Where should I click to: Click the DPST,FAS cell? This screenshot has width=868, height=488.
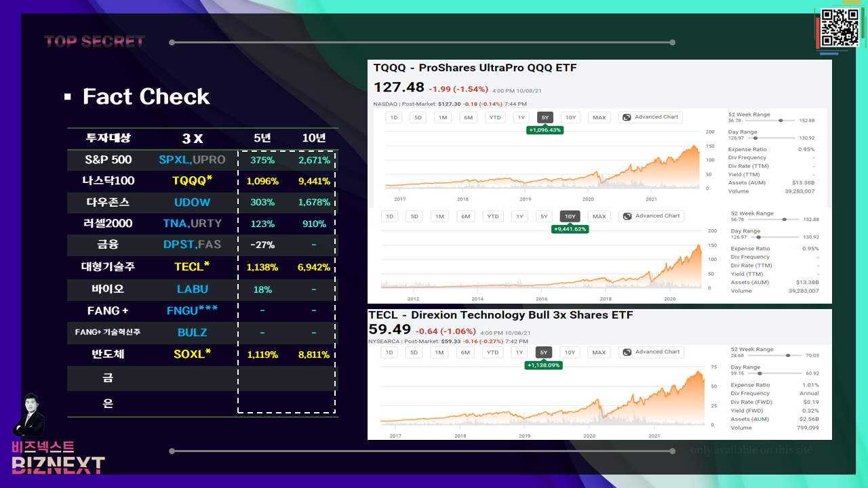tap(192, 244)
